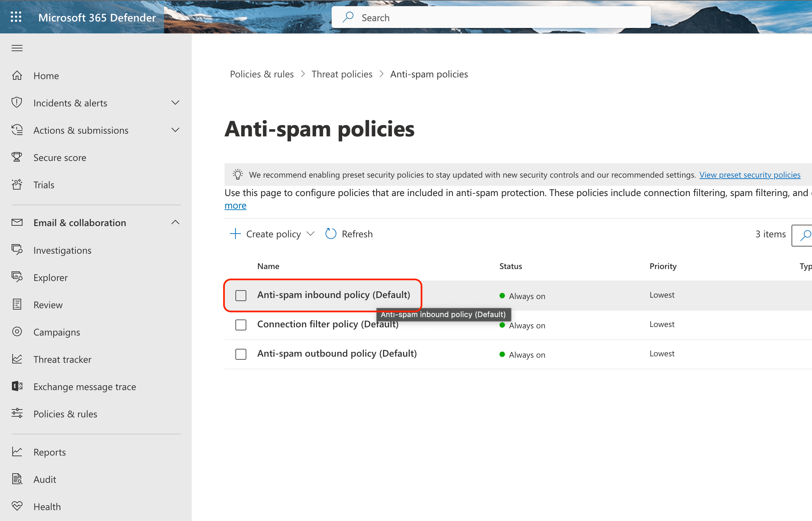This screenshot has width=812, height=521.
Task: Click the Secure score trophy icon
Action: (x=17, y=157)
